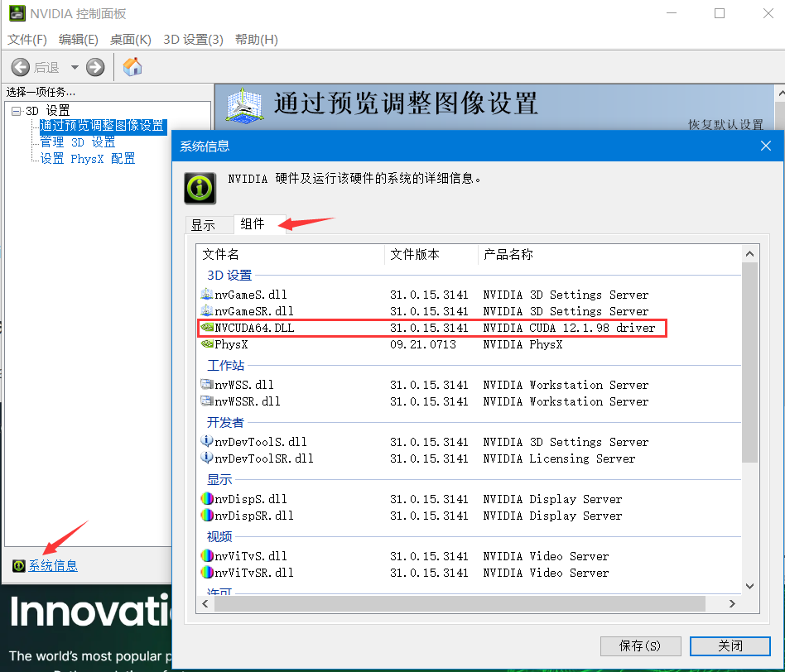Click the nvWSSR.dll file icon
The image size is (785, 672).
tap(207, 401)
